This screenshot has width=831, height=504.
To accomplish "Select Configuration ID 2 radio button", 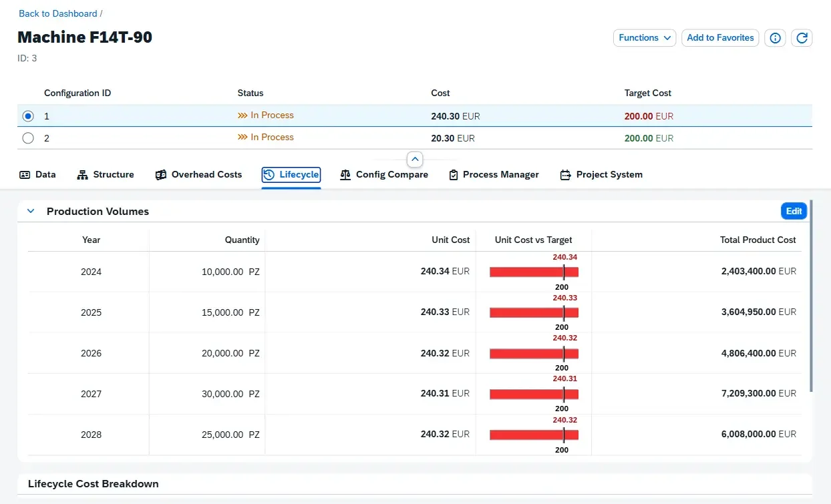I will click(x=28, y=138).
